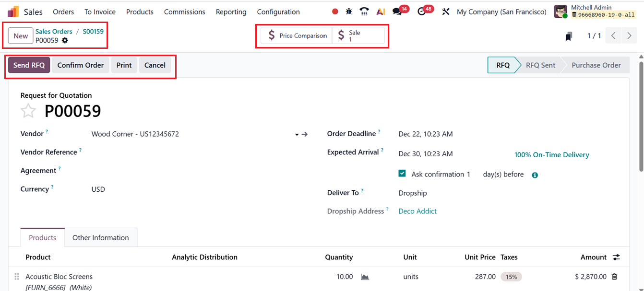Open the Reporting menu
This screenshot has width=644, height=291.
pos(231,12)
